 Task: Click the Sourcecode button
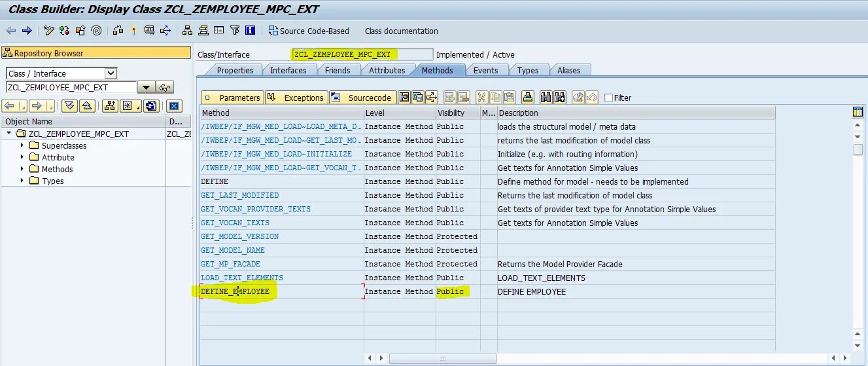(x=362, y=98)
